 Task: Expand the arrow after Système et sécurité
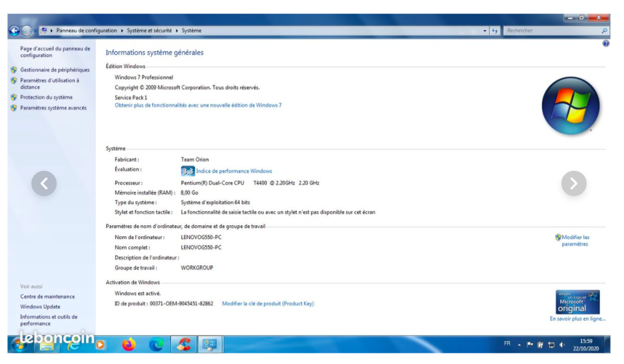click(x=176, y=30)
